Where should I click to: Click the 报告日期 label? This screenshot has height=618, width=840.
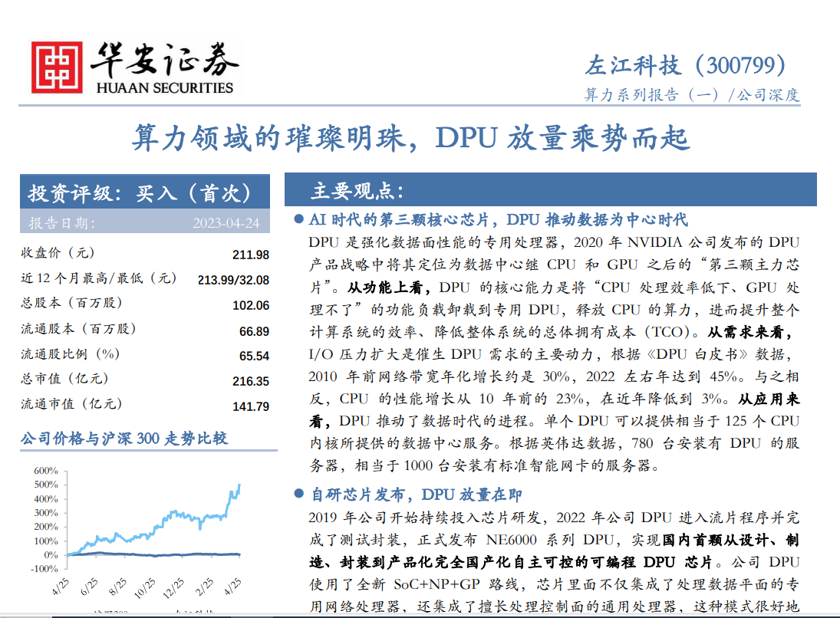[61, 223]
